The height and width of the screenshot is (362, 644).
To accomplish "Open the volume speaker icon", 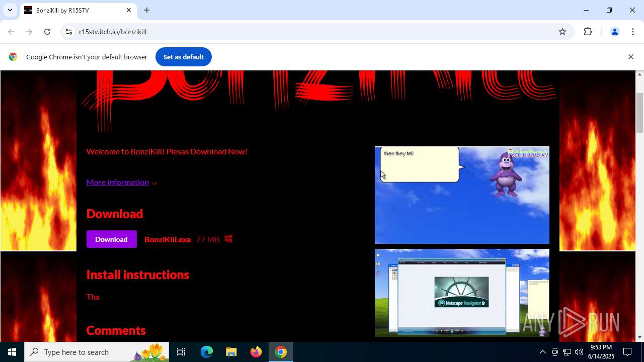I will tap(579, 352).
